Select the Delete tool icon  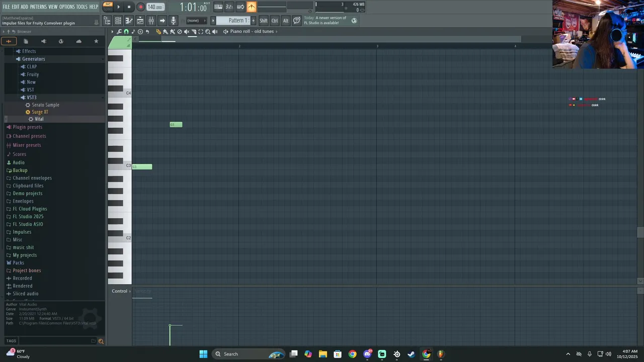[180, 31]
